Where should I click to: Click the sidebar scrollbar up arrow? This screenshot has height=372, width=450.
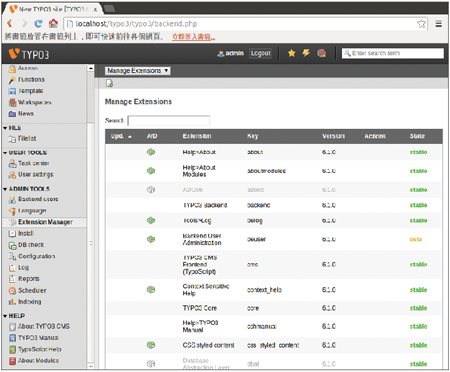click(91, 68)
